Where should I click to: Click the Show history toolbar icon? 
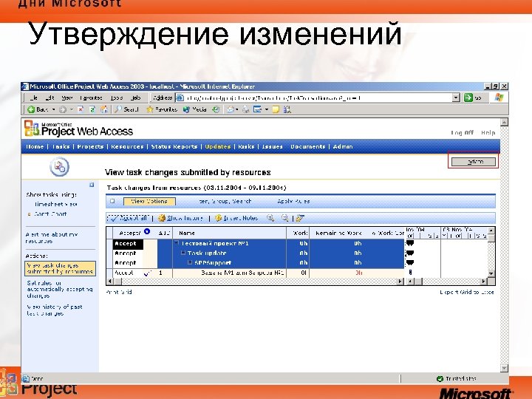click(162, 218)
